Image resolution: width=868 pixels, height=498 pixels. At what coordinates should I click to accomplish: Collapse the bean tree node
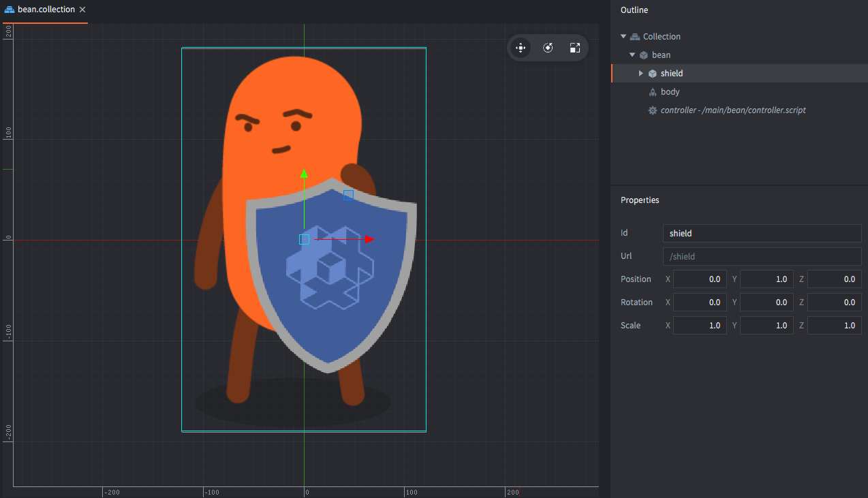(632, 55)
